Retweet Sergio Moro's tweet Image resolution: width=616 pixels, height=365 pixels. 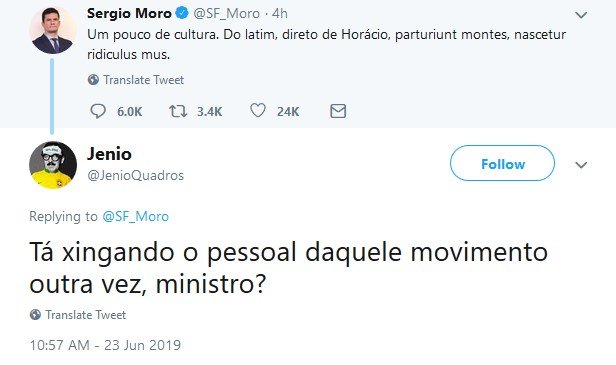point(178,111)
